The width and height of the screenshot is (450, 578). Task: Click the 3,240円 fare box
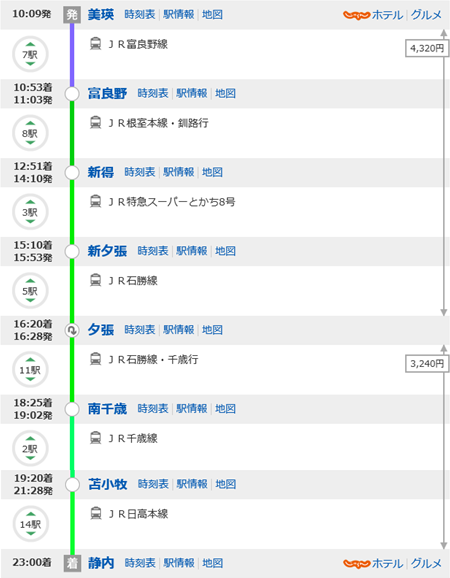pyautogui.click(x=427, y=363)
